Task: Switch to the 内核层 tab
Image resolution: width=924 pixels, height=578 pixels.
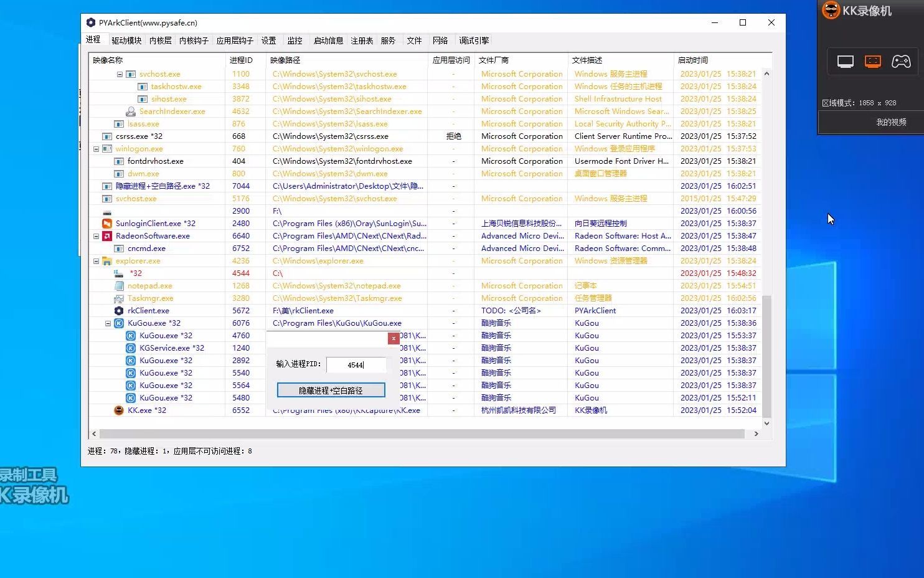Action: click(x=161, y=40)
